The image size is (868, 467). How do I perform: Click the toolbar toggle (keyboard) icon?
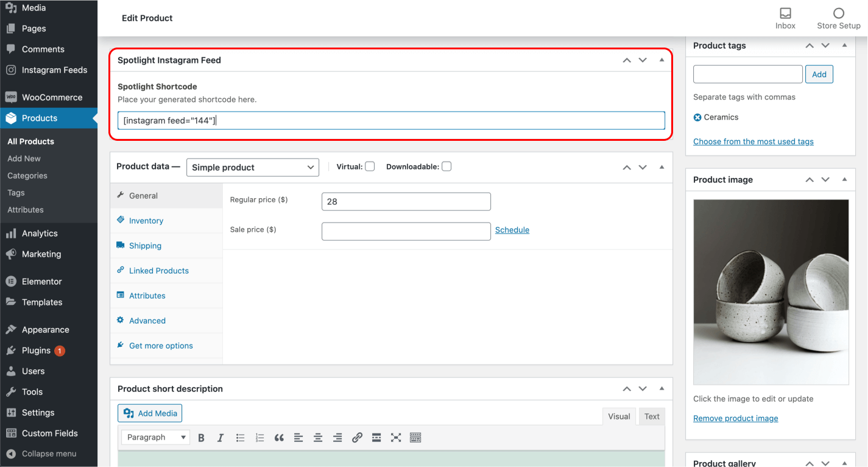pos(415,438)
